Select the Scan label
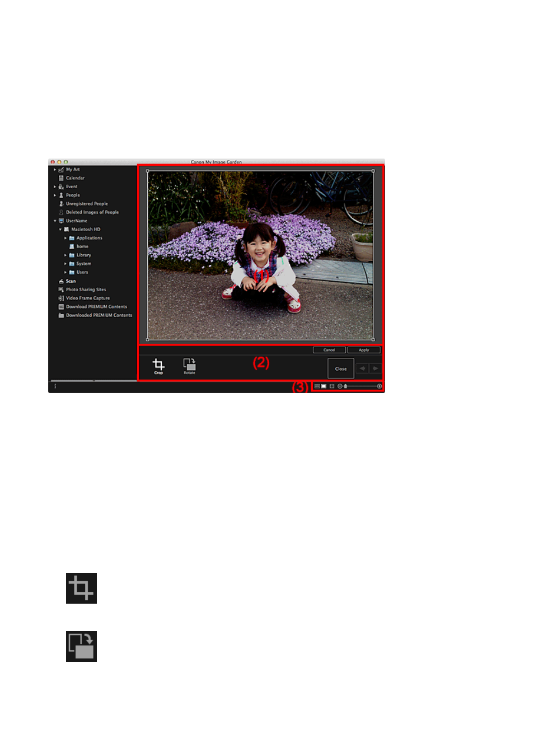Viewport: 534px width, 756px height. click(x=71, y=281)
